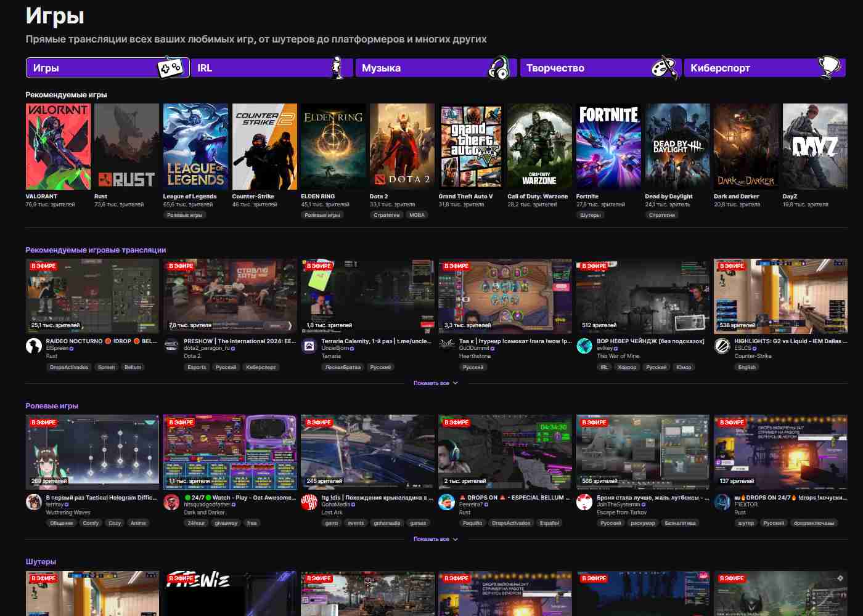
Task: Open evikey's globe avatar
Action: coord(584,346)
